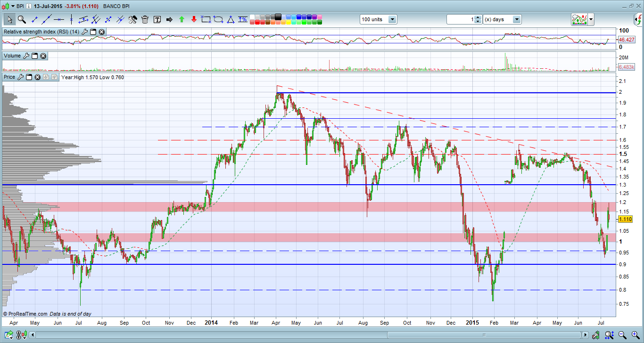The width and height of the screenshot is (644, 343).
Task: Increase the period number stepper
Action: tap(478, 17)
